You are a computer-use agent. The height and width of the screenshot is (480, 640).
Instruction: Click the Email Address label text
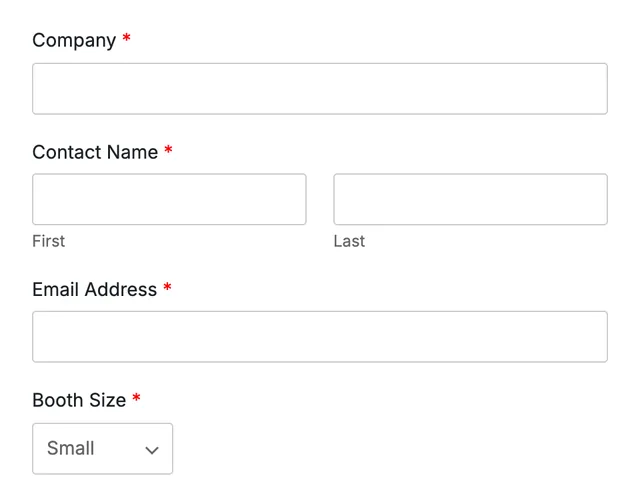94,289
